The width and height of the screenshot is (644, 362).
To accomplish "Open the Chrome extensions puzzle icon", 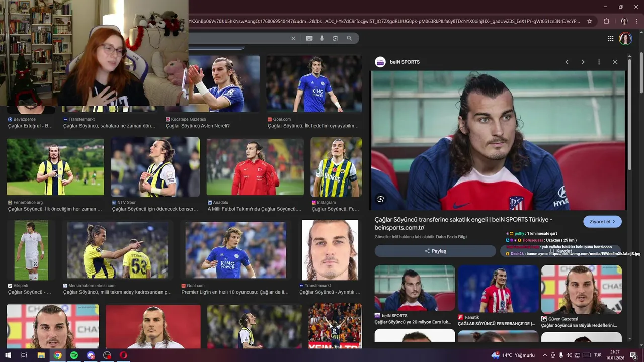I will tap(606, 21).
